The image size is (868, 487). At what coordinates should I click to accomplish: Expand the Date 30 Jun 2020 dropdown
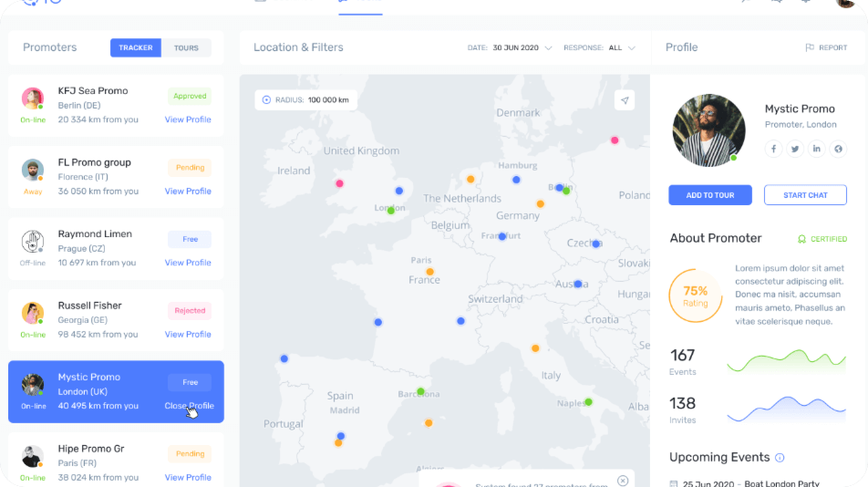pyautogui.click(x=548, y=48)
